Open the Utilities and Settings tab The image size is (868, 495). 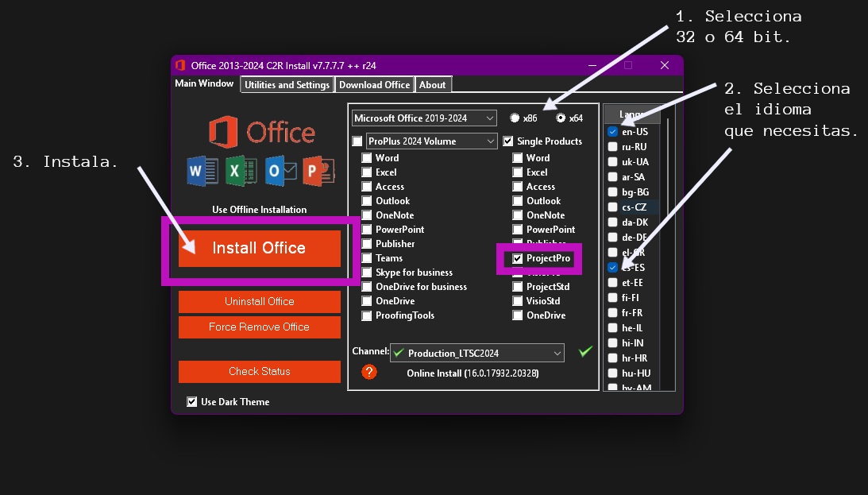pos(287,85)
